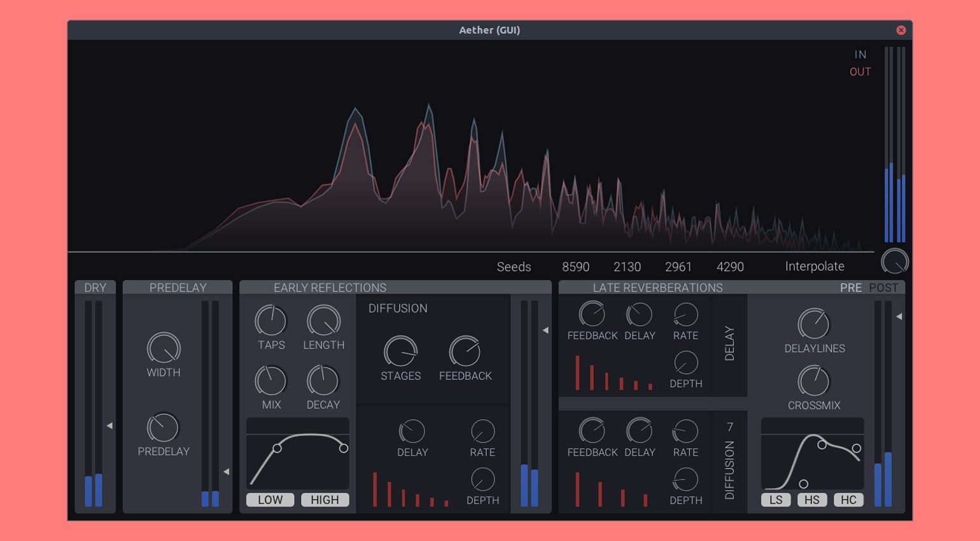Image resolution: width=980 pixels, height=541 pixels.
Task: Switch Late Reverberations order to PRE
Action: [x=851, y=288]
